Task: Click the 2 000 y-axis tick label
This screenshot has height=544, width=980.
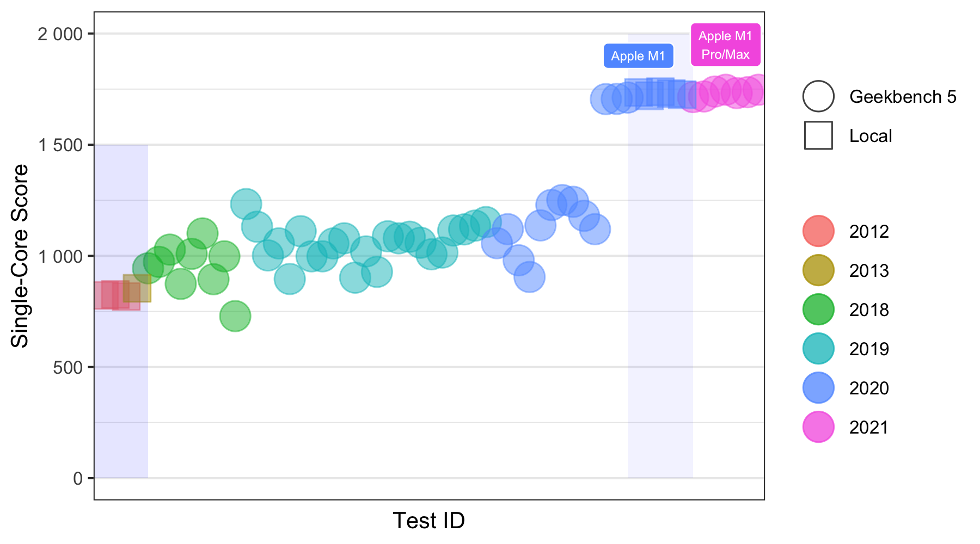Action: click(x=60, y=34)
